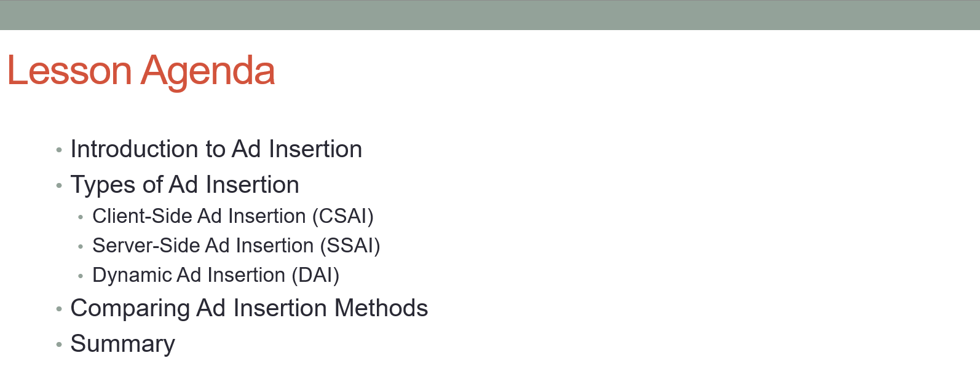
Task: Click the small bullet before Client-Side
Action: (x=81, y=217)
